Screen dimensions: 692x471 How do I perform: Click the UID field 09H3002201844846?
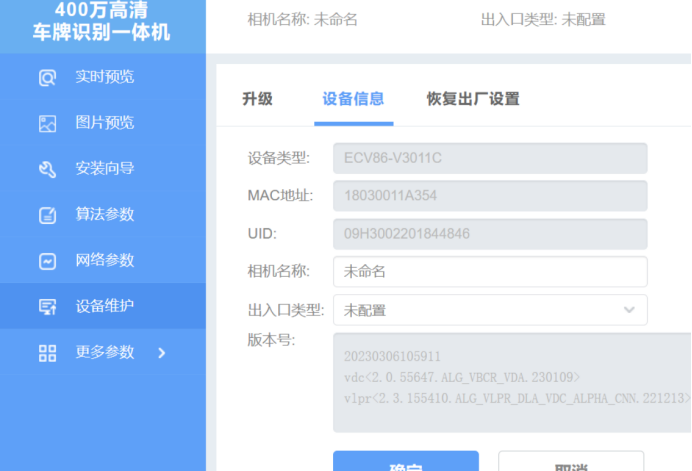(x=490, y=234)
